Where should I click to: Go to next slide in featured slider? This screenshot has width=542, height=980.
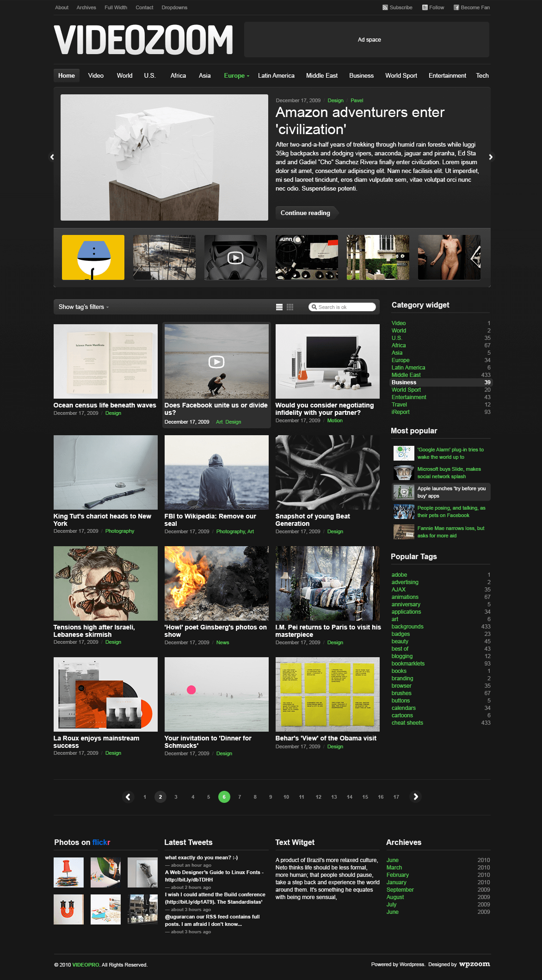[491, 157]
